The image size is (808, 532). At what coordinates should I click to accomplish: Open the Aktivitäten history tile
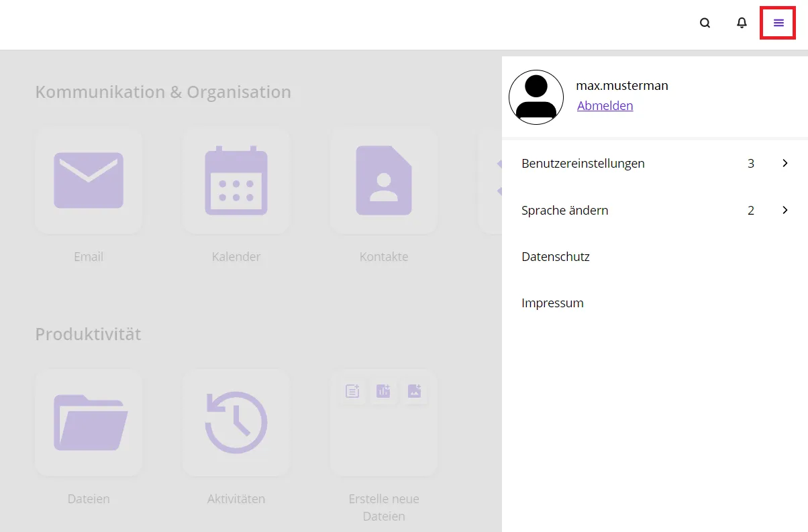pos(236,422)
